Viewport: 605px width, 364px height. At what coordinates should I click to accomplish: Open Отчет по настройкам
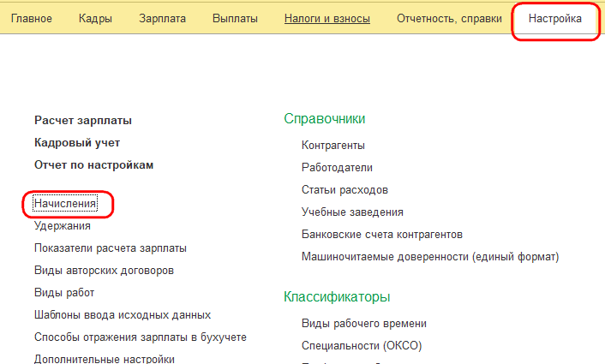click(93, 165)
